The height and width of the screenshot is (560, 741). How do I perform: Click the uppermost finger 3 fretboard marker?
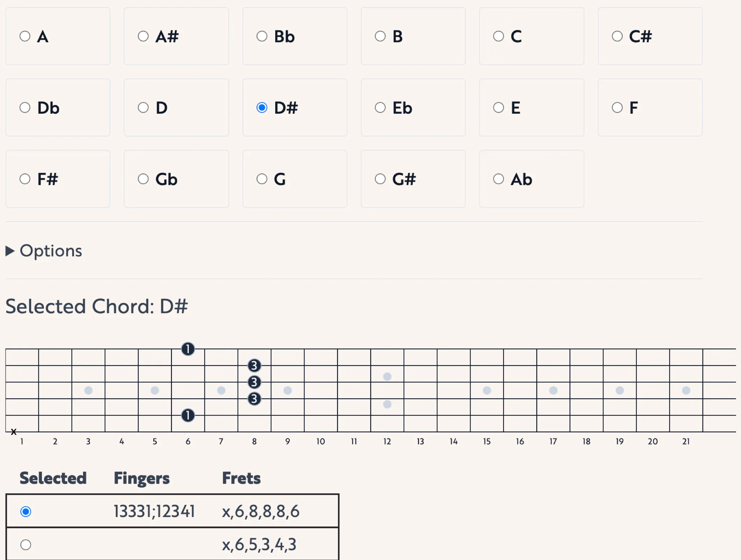[254, 365]
